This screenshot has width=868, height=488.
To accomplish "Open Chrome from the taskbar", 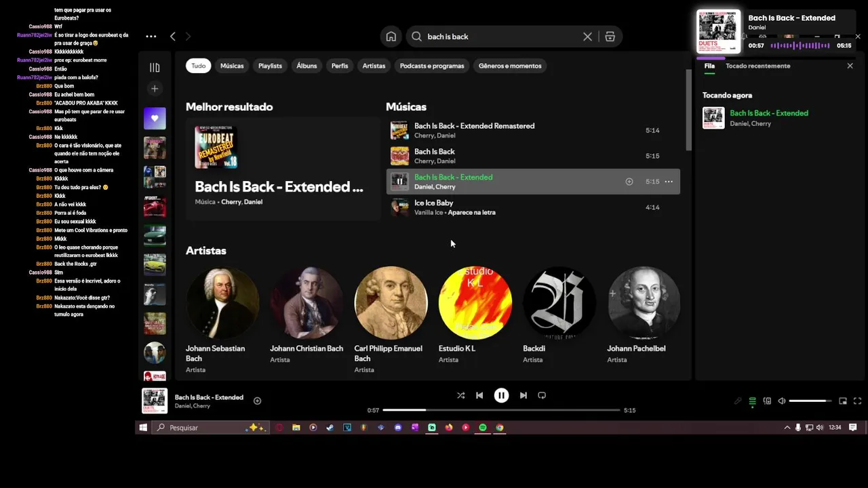I will (500, 428).
